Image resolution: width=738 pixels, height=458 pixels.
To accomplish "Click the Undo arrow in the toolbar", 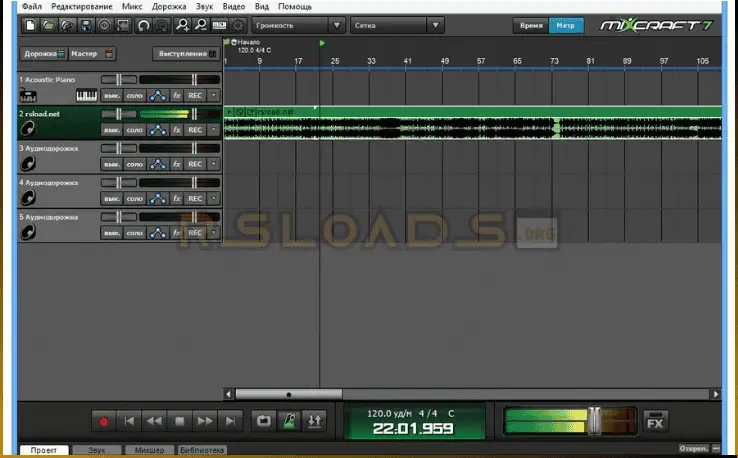I will click(145, 24).
